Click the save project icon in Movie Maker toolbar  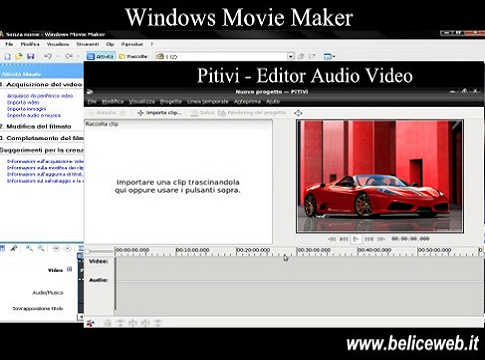coord(31,56)
